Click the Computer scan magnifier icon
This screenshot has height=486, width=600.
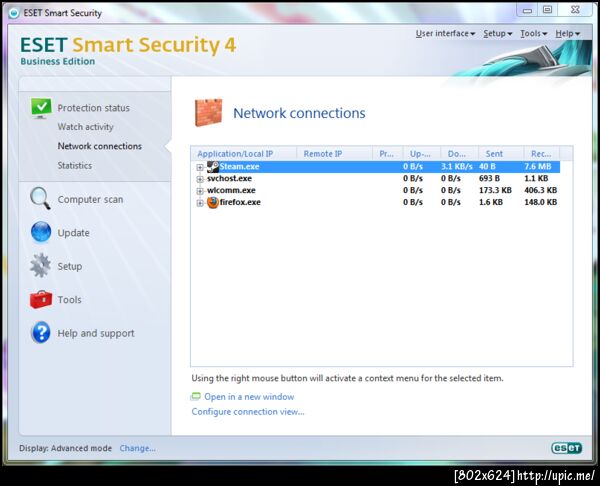[40, 198]
